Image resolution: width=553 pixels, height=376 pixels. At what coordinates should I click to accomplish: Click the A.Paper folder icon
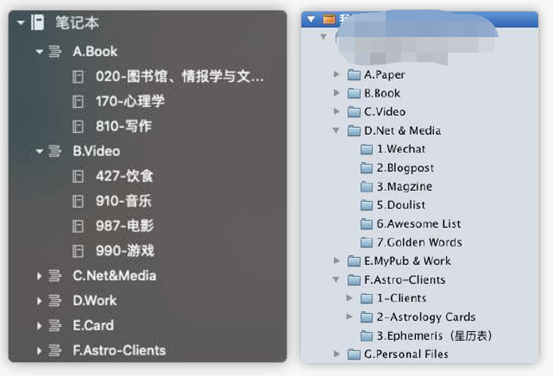point(354,75)
